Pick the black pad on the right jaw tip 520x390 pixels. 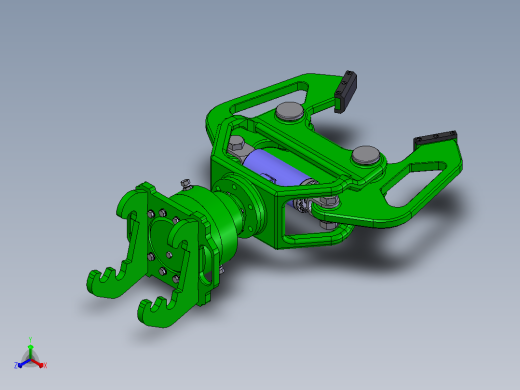click(435, 139)
